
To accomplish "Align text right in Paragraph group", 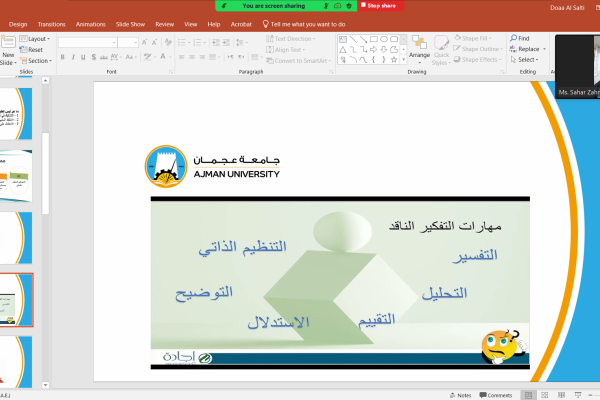I will pos(202,57).
